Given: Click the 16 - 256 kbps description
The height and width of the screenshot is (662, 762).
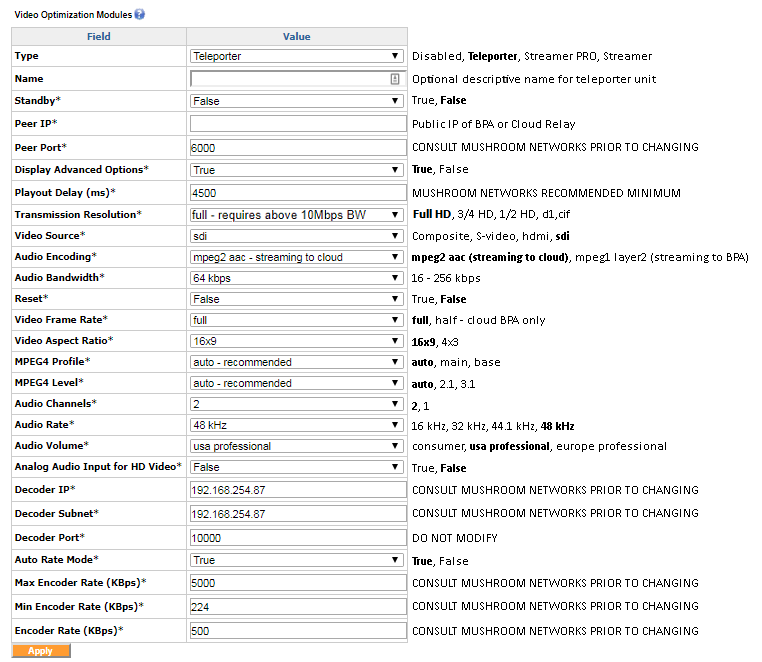Looking at the screenshot, I should tap(446, 278).
